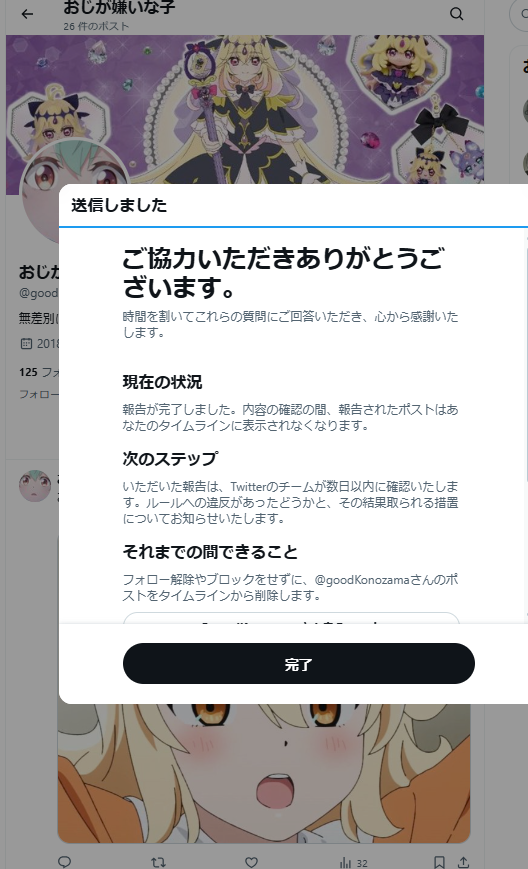The height and width of the screenshot is (869, 528).
Task: View post analytics showing 32 views
Action: tap(353, 862)
